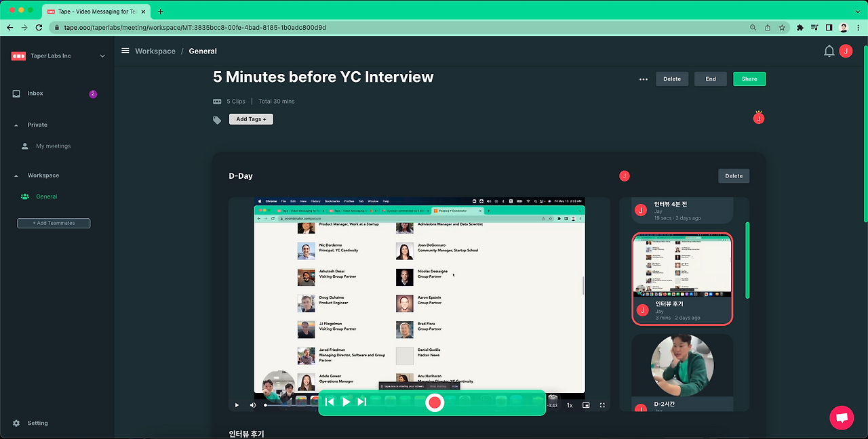Select the 인터뷰 4분 전 clip
868x439 pixels.
(x=682, y=210)
